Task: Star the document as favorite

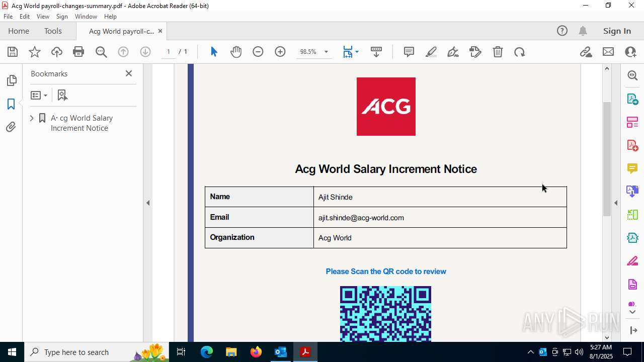Action: (35, 52)
